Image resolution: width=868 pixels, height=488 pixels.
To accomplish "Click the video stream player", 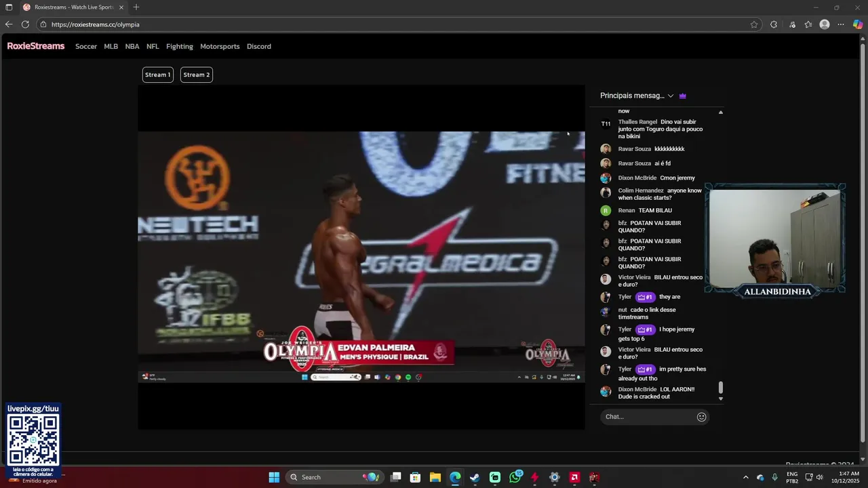I will click(361, 257).
